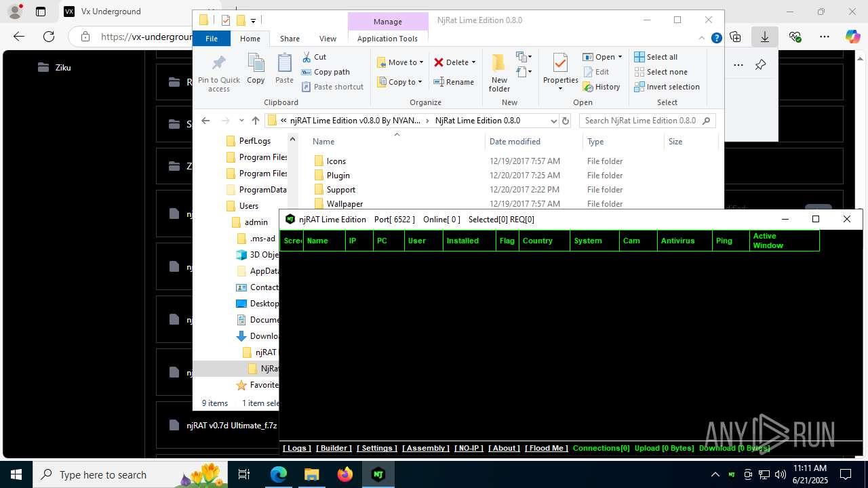Select the Support folder
868x488 pixels.
click(340, 190)
